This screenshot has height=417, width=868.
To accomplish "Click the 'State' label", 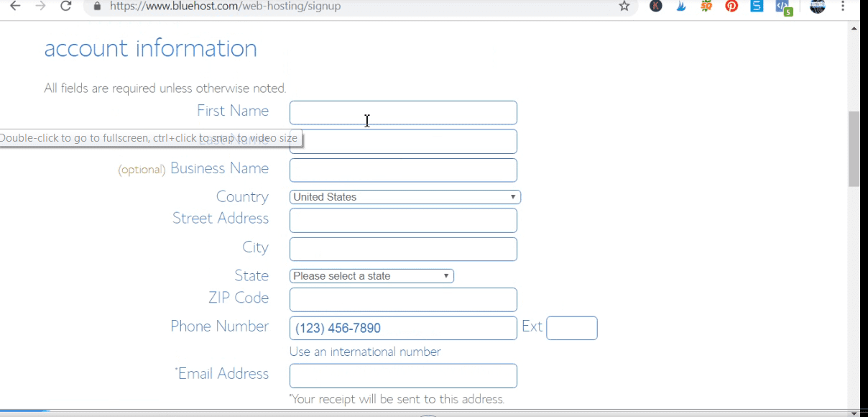I will [251, 276].
